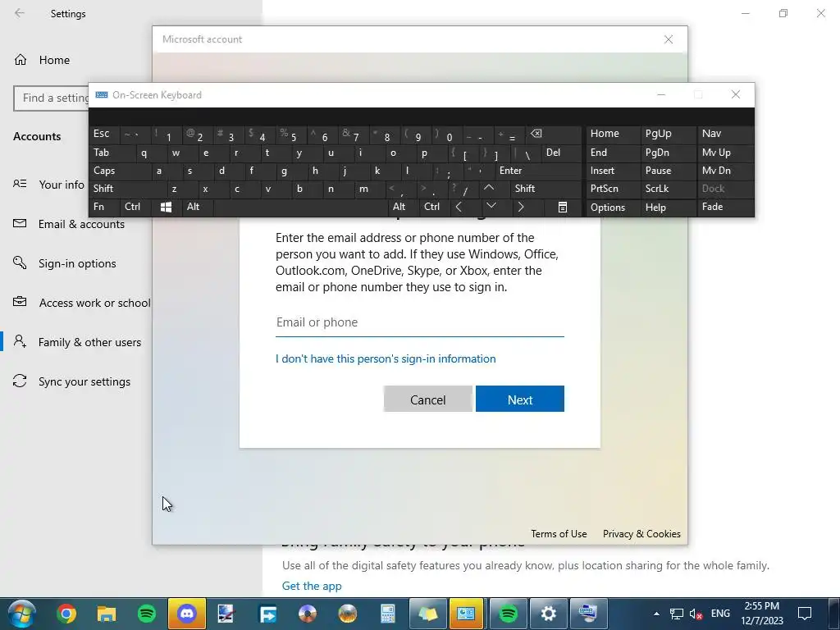840x630 pixels.
Task: Switch to Settings gear on taskbar
Action: (549, 614)
